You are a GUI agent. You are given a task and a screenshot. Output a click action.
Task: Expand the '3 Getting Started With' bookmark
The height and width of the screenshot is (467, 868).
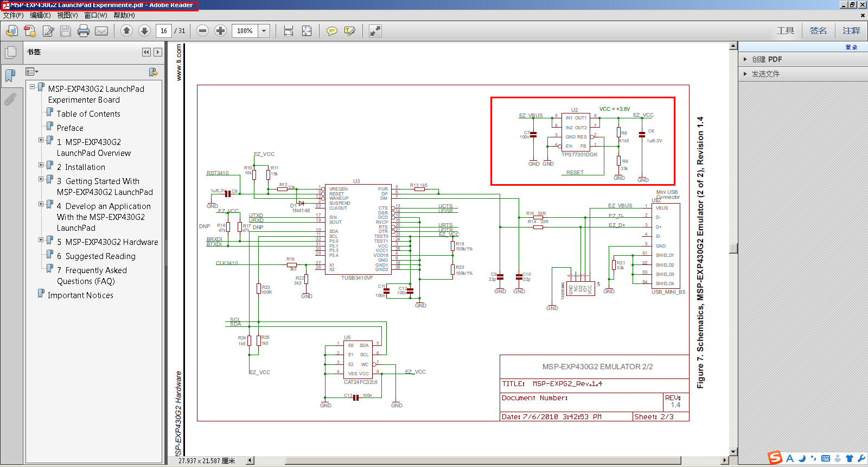coord(41,179)
